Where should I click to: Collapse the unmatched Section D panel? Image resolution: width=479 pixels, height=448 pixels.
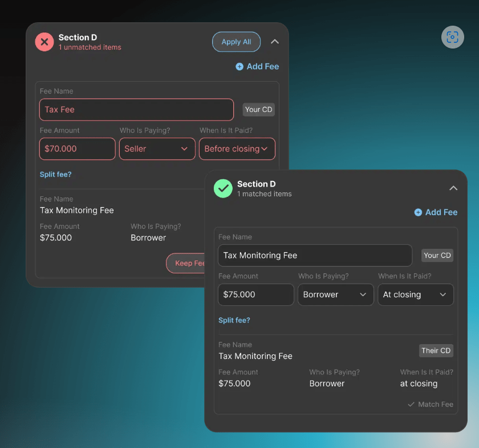click(274, 42)
